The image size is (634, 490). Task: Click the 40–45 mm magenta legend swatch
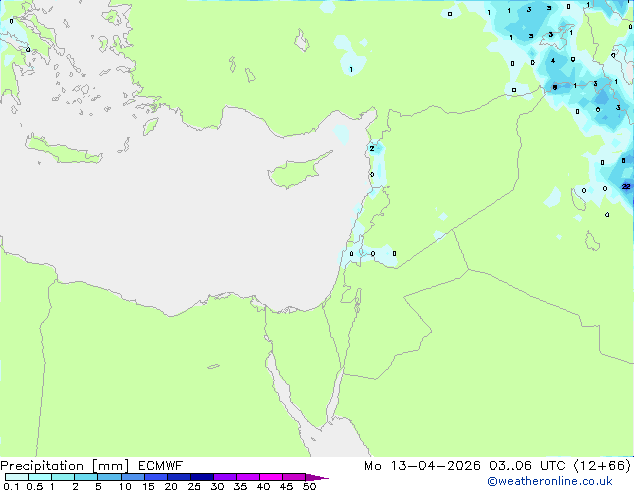click(271, 477)
